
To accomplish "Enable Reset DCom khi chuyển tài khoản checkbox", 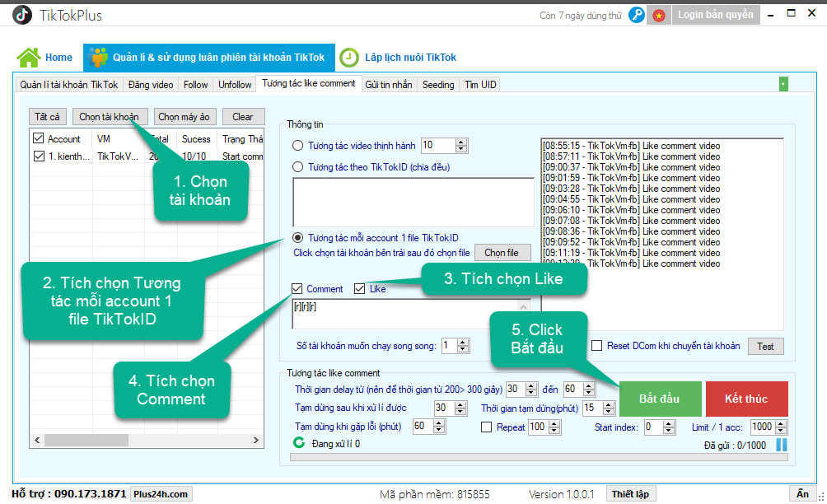I will 596,345.
